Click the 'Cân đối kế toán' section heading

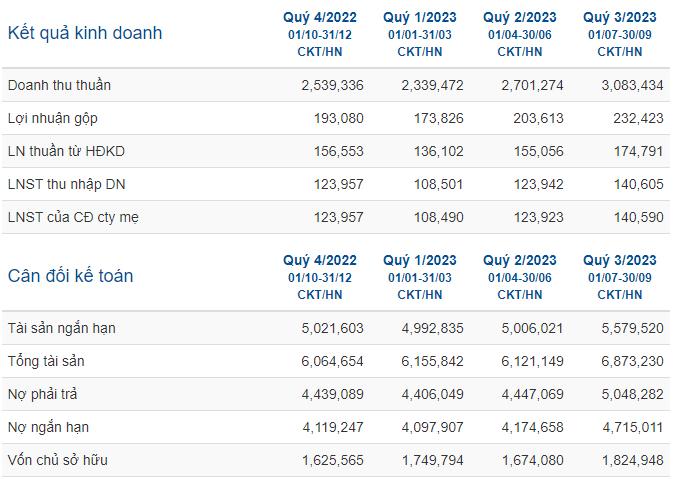[x=70, y=276]
